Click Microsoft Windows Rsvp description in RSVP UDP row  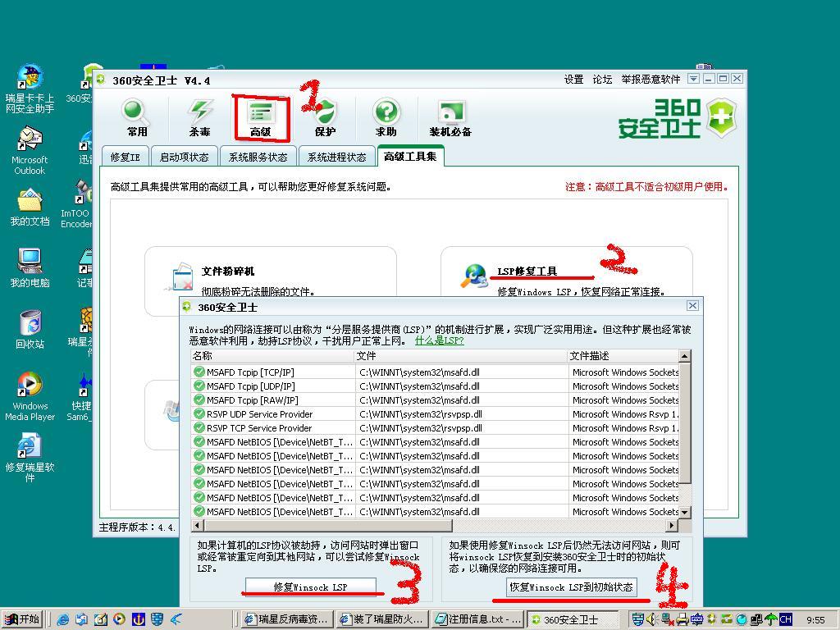pos(625,413)
